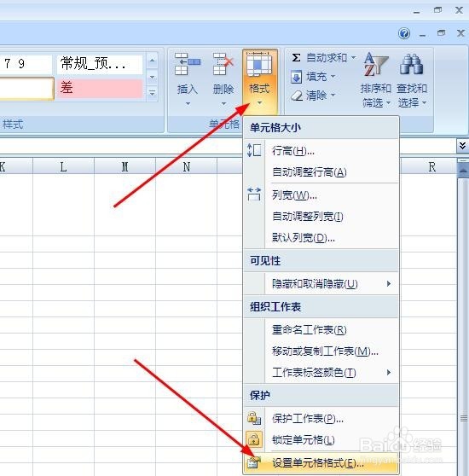Open Tab Color (工作表标签颜色) submenu arrow
469x476 pixels.
click(389, 372)
